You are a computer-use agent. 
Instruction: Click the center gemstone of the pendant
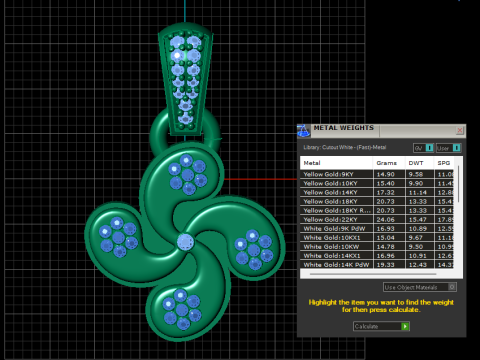click(x=185, y=242)
